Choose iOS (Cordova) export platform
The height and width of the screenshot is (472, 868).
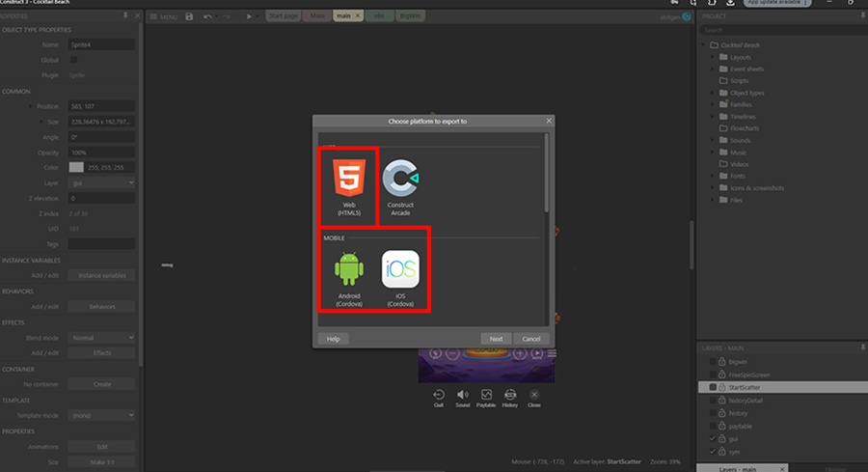point(400,279)
